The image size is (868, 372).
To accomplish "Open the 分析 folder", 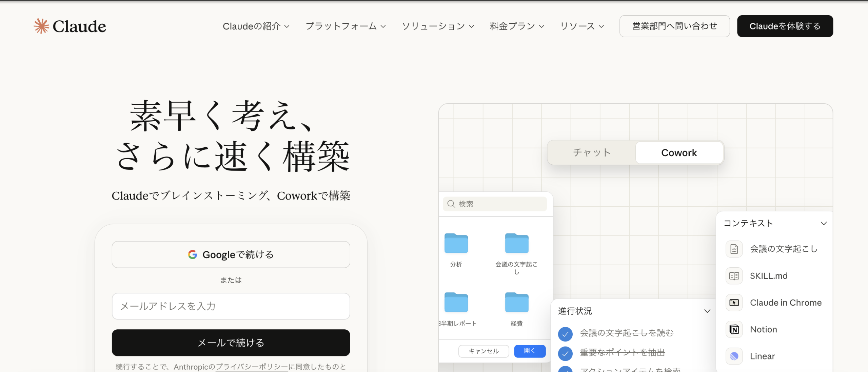I will 456,243.
